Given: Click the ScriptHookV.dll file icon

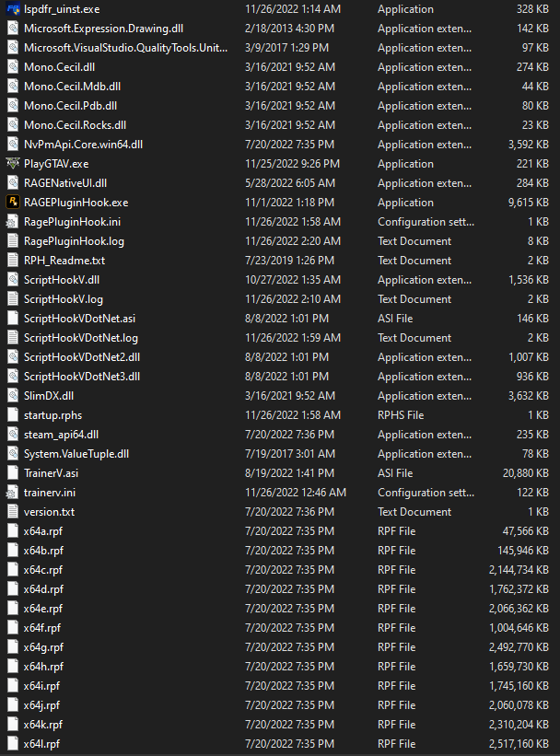Looking at the screenshot, I should [x=13, y=280].
